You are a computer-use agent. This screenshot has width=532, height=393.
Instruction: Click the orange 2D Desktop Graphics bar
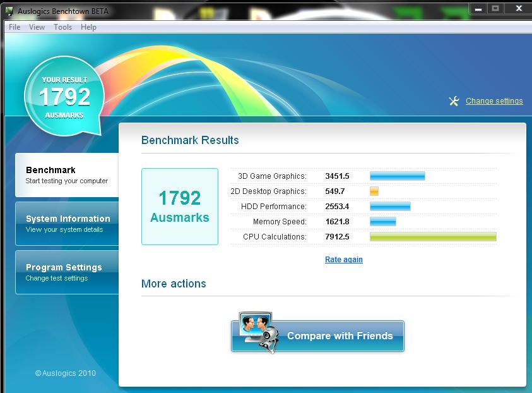[x=374, y=191]
